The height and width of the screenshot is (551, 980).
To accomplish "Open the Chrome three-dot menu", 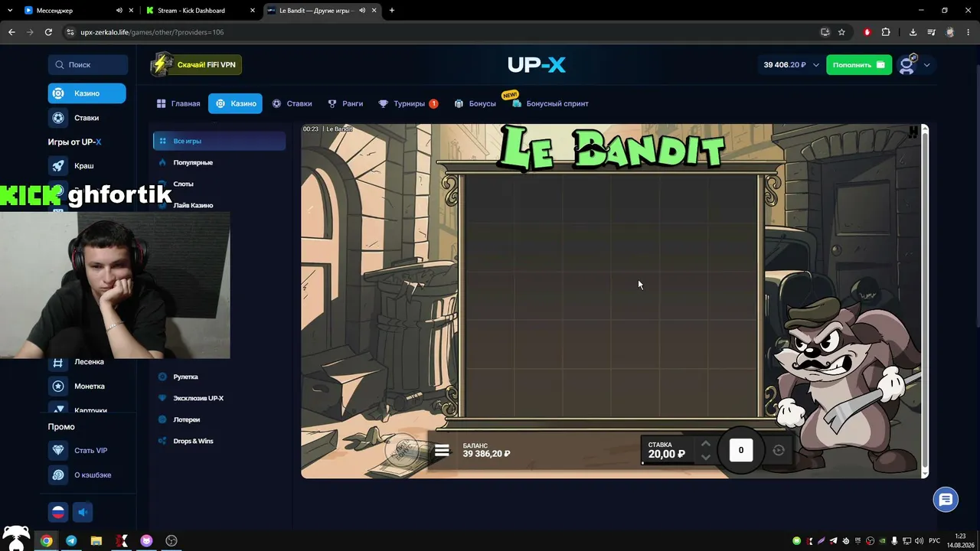I will [969, 32].
